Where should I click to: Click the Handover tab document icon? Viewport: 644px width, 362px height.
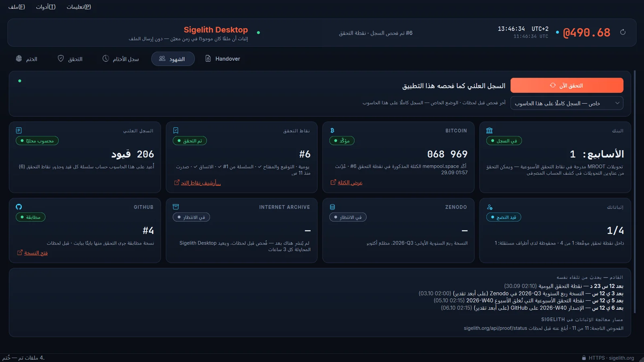click(x=208, y=58)
